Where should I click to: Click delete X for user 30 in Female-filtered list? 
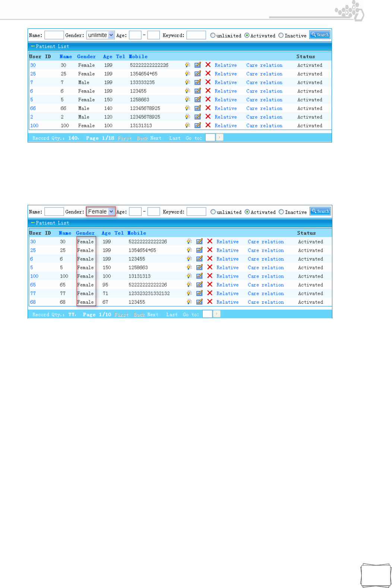click(210, 241)
